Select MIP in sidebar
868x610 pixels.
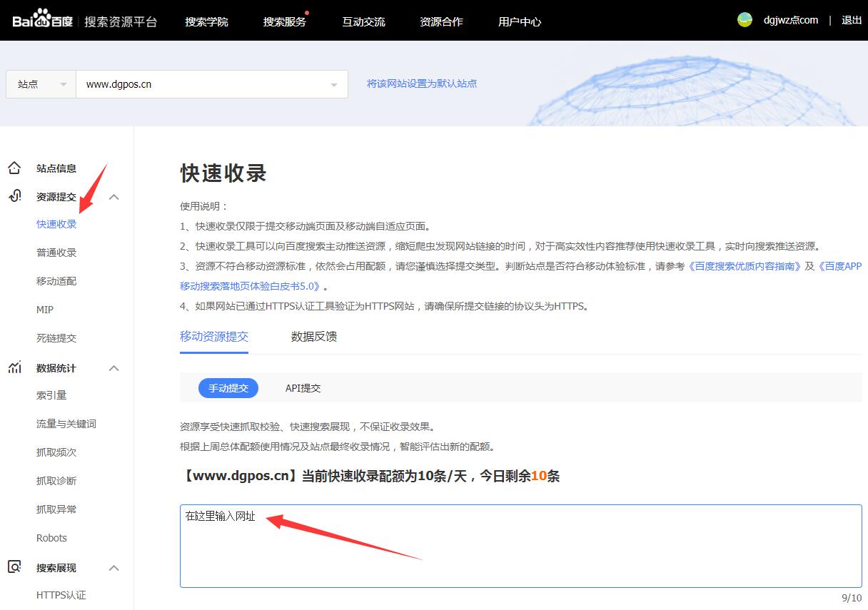tap(45, 310)
